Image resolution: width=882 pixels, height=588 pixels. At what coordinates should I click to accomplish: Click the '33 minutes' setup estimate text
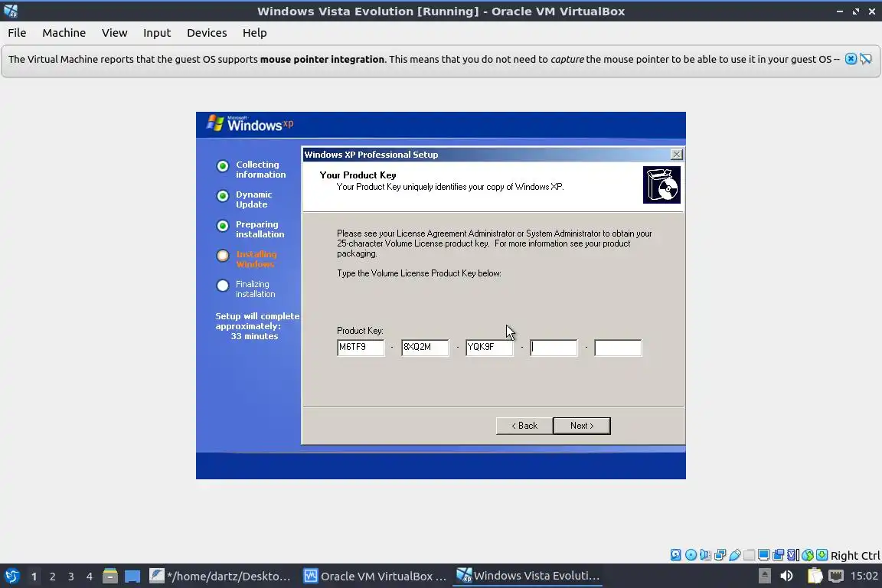[x=254, y=336]
